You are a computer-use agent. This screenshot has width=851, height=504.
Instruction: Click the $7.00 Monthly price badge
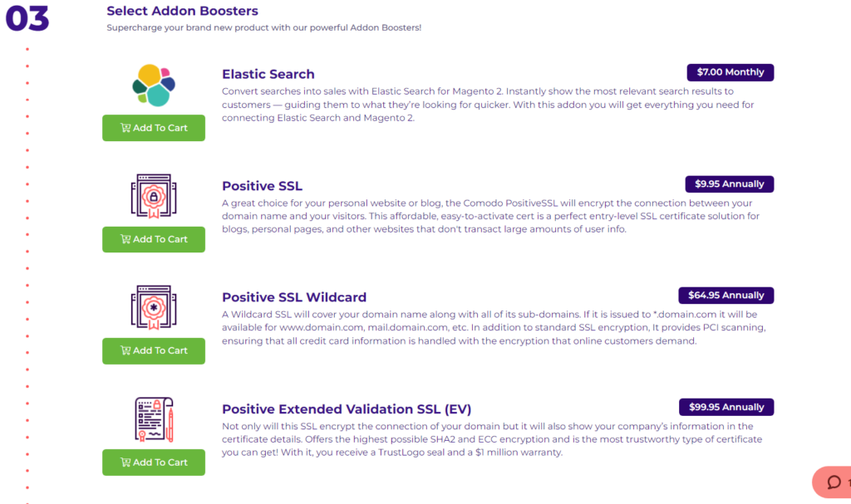coord(730,72)
